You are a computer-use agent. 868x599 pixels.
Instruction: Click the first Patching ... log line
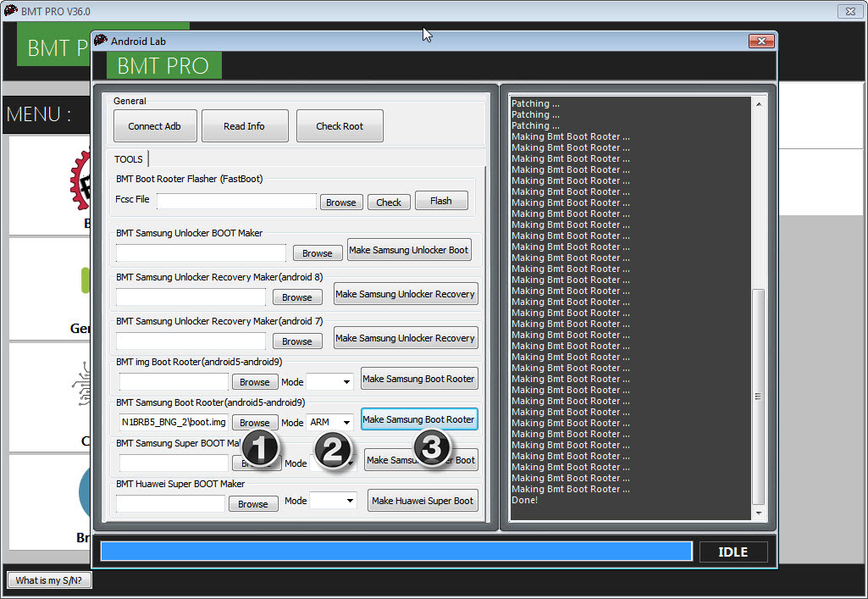pos(535,103)
